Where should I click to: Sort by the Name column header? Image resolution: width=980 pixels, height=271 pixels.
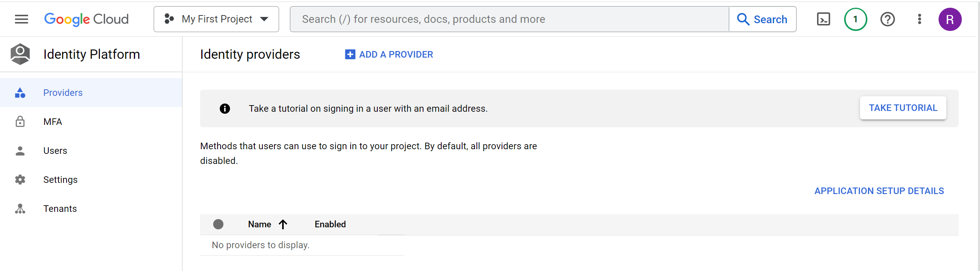click(x=260, y=224)
